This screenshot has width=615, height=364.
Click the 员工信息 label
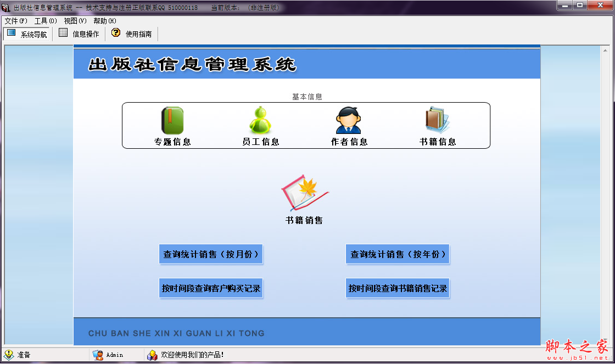pos(260,142)
